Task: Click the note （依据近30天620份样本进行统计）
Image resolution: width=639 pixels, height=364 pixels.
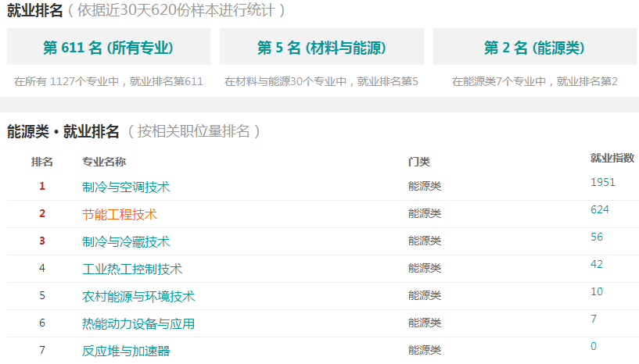Action: click(177, 10)
